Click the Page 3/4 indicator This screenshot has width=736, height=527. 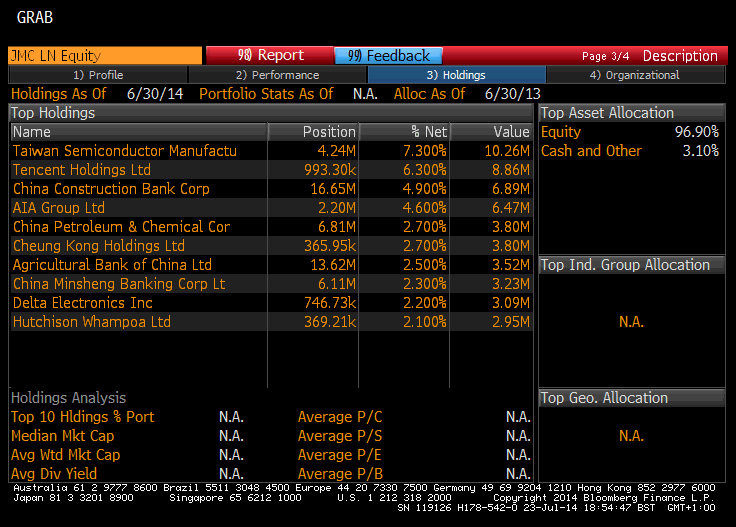[606, 56]
